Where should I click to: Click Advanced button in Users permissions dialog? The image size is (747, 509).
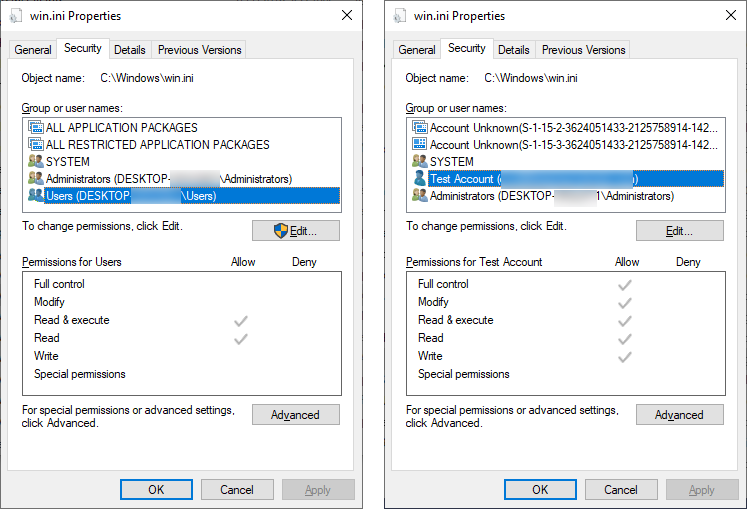tap(295, 415)
